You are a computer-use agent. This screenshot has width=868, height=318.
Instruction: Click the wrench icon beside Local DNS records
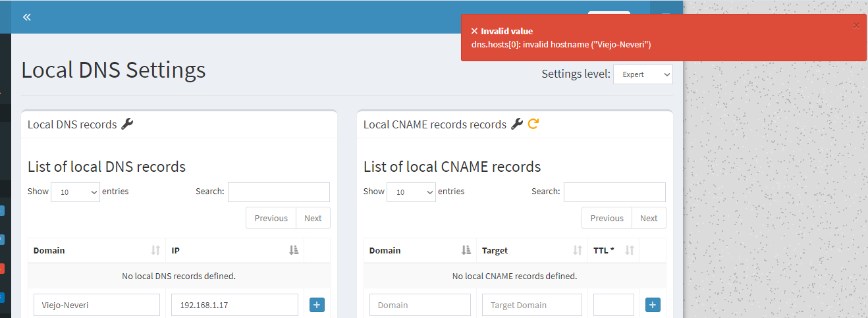pos(127,124)
